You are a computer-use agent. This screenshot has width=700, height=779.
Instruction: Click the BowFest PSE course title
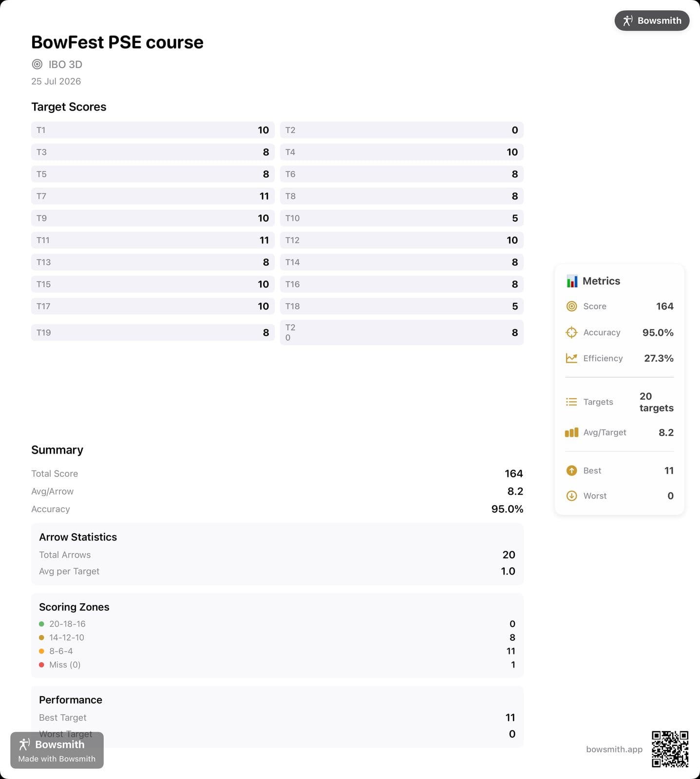click(x=117, y=42)
